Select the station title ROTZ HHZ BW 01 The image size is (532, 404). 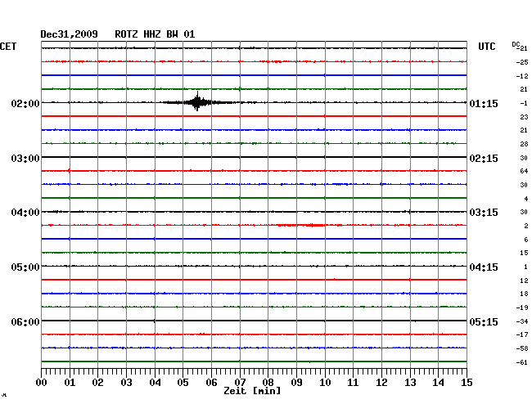pos(155,34)
